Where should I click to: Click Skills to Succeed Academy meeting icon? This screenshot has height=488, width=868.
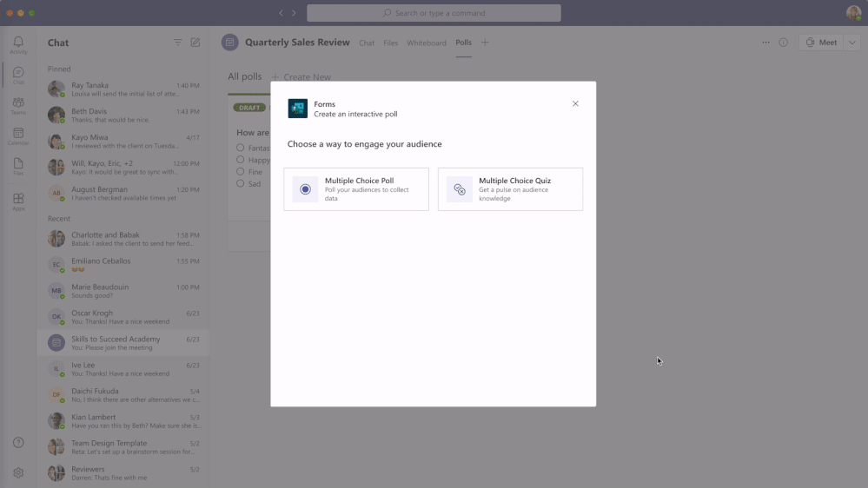pyautogui.click(x=56, y=343)
